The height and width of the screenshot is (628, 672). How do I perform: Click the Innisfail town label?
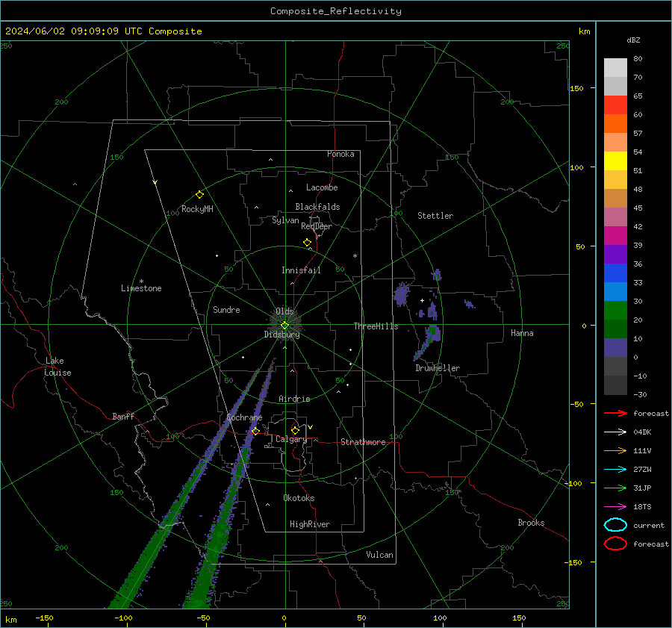click(301, 270)
